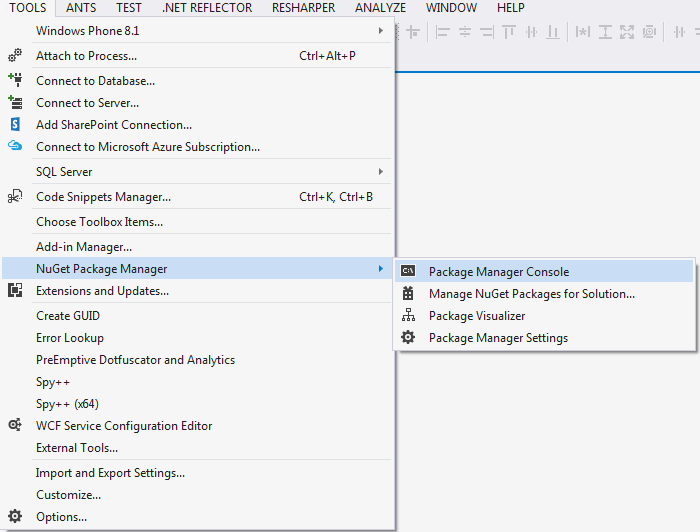Click the Align Tops toolbar icon
Viewport: 700px width, 532px height.
click(509, 32)
